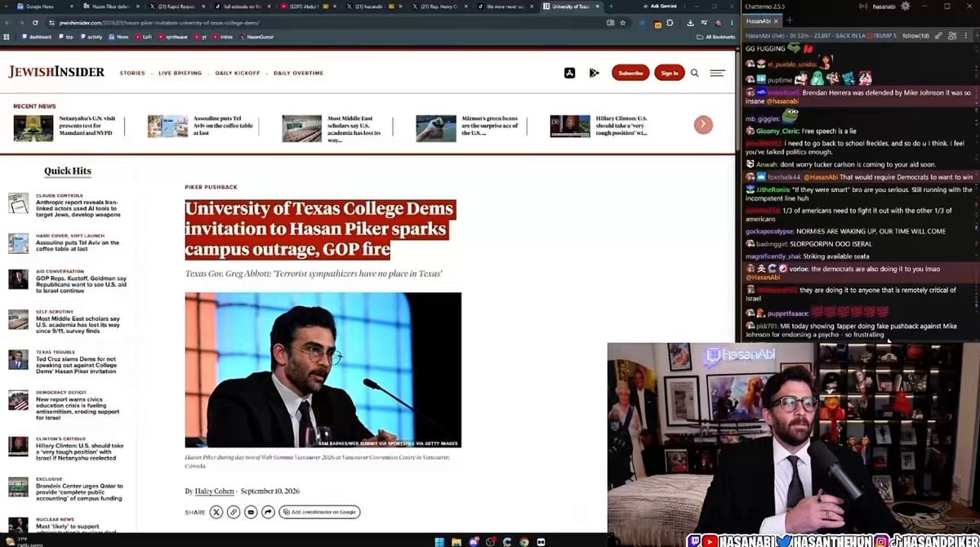Open the 'dashboard' bookmark
The width and height of the screenshot is (980, 547).
38,37
